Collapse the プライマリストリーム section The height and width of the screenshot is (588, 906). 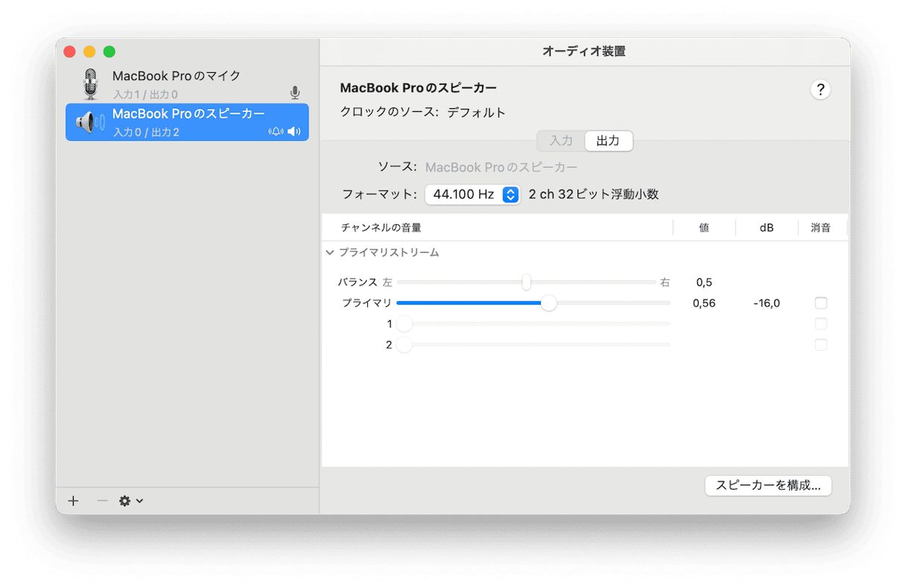330,253
